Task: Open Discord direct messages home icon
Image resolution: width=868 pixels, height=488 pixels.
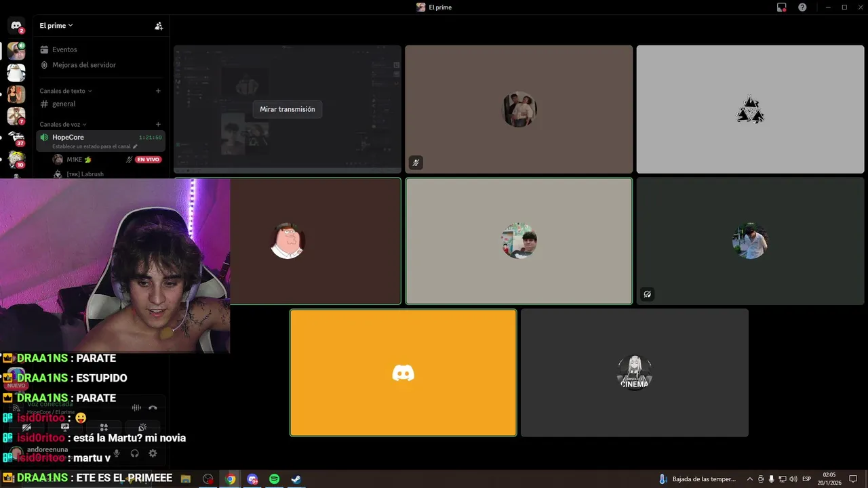Action: pos(16,26)
